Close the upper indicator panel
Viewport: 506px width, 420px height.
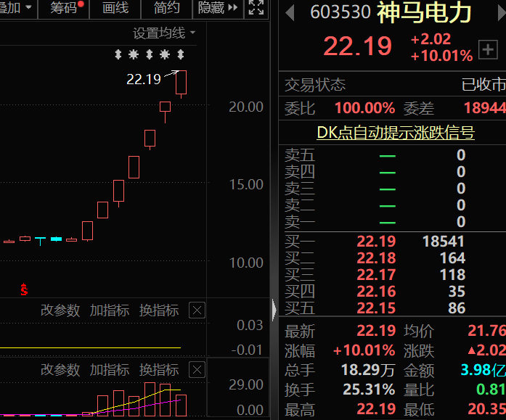click(197, 310)
